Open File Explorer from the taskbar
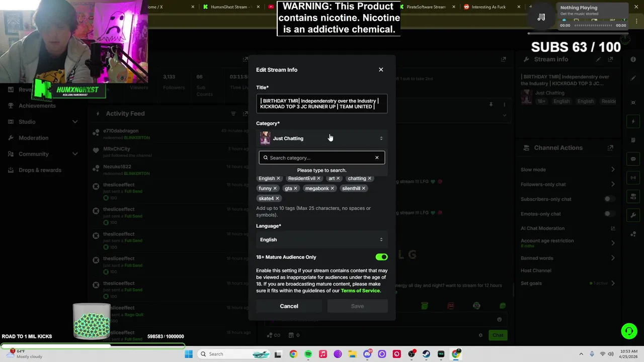 (352, 354)
